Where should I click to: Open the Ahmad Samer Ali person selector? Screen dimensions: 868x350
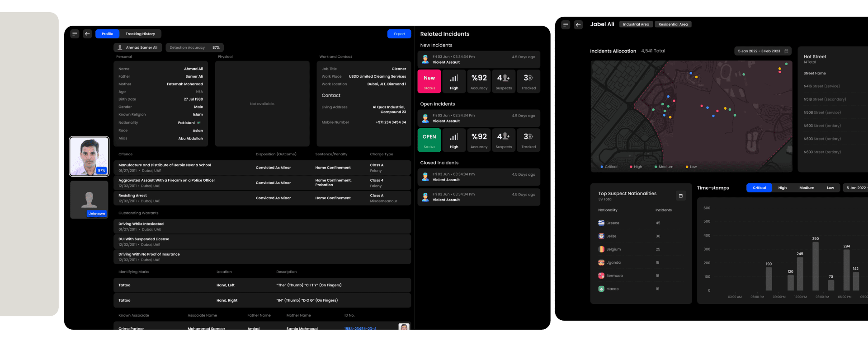click(x=137, y=47)
